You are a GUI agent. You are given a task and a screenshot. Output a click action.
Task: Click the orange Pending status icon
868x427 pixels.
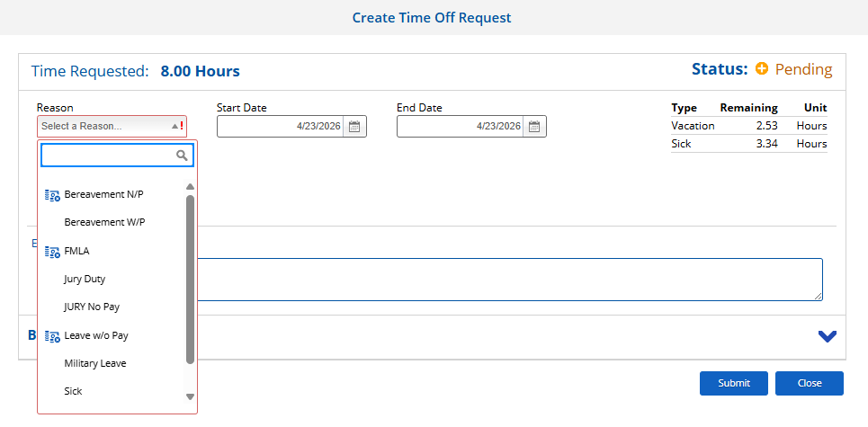[x=762, y=69]
